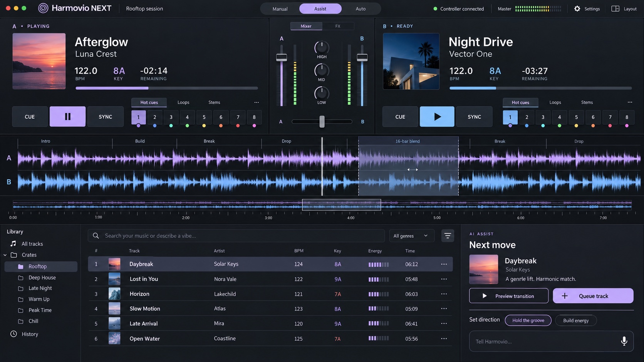Start playback on Deck B
This screenshot has height=362, width=644.
(437, 117)
